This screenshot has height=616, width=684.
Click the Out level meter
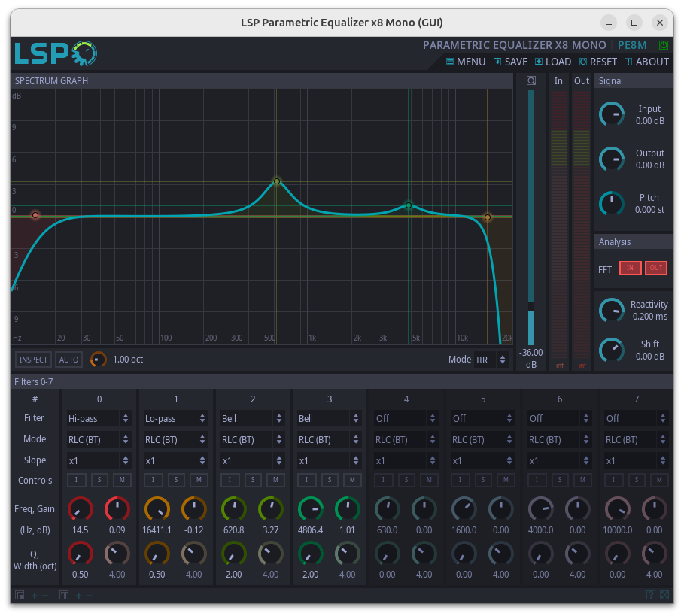pos(581,225)
